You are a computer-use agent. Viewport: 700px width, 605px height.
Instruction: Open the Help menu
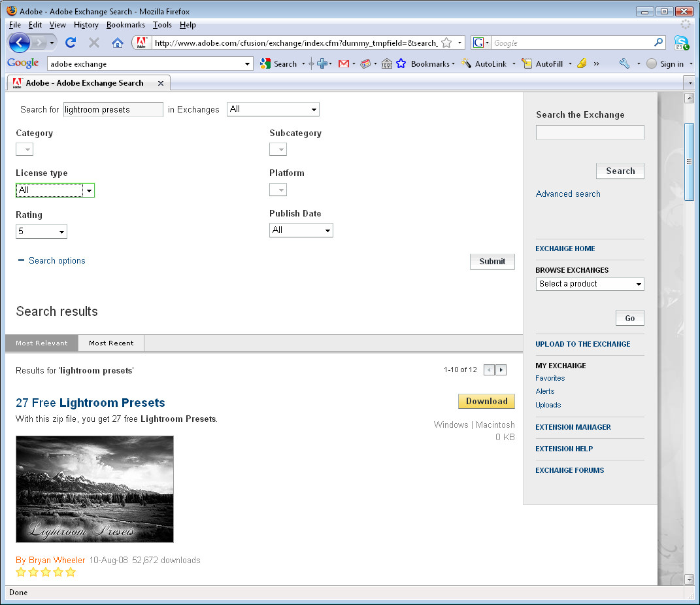(188, 25)
